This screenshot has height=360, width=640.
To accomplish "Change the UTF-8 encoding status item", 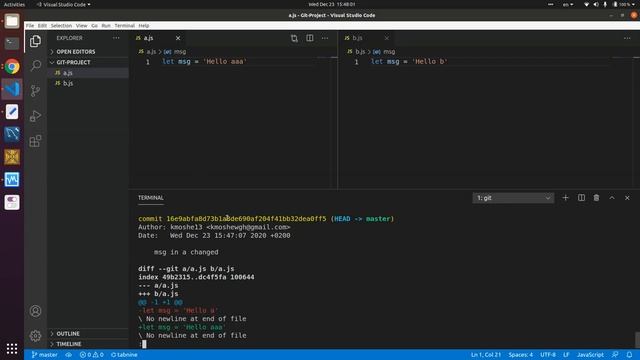I will coord(548,355).
